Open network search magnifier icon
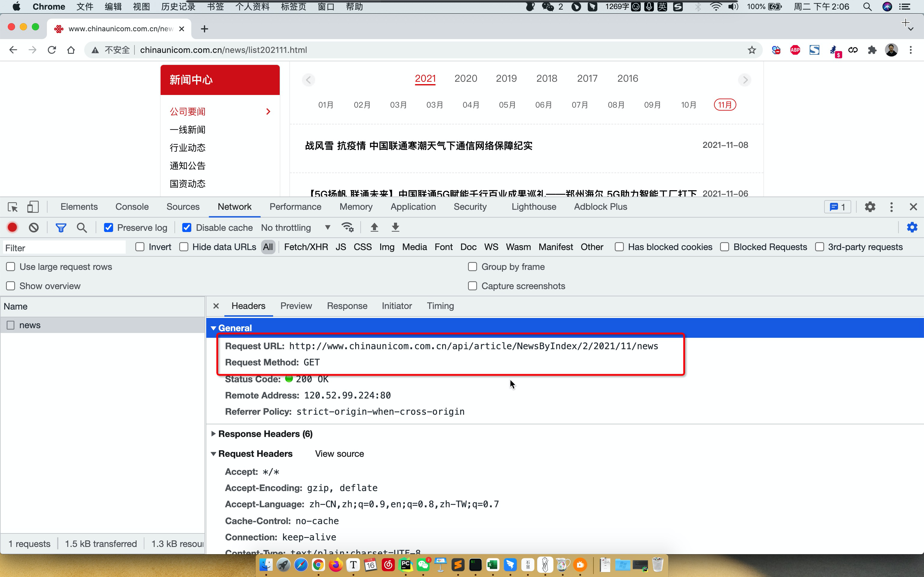 pos(82,228)
